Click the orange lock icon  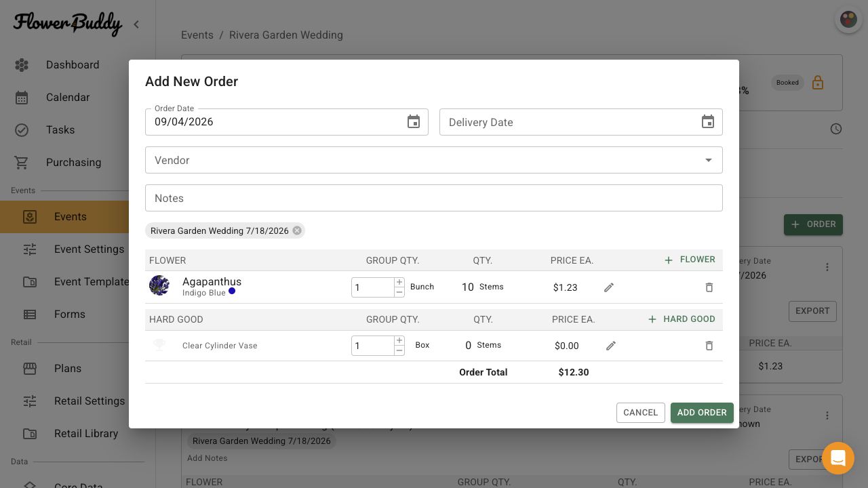tap(818, 83)
